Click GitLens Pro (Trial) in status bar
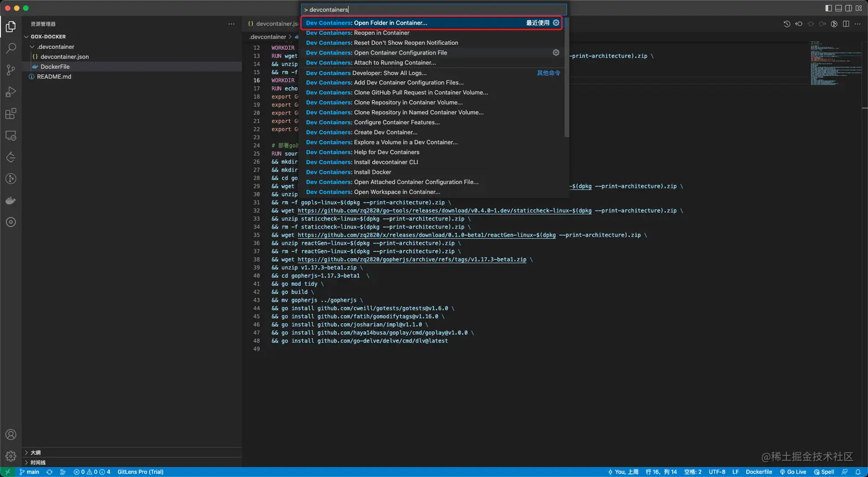The image size is (868, 477). [x=141, y=472]
